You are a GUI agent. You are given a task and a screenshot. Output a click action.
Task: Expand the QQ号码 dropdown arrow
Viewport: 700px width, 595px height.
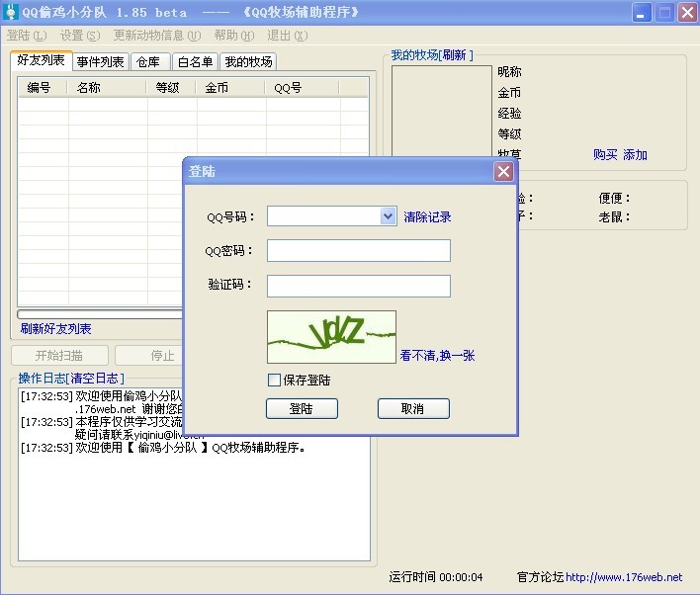pos(388,216)
